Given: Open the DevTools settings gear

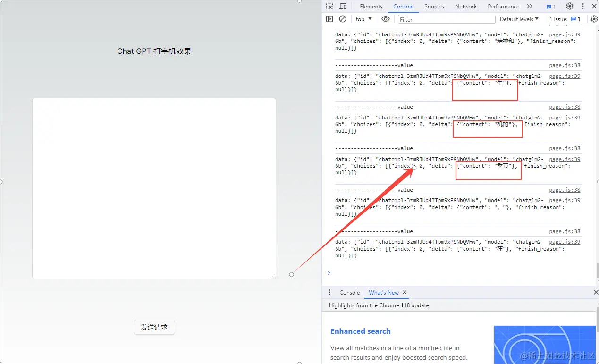Looking at the screenshot, I should click(570, 7).
